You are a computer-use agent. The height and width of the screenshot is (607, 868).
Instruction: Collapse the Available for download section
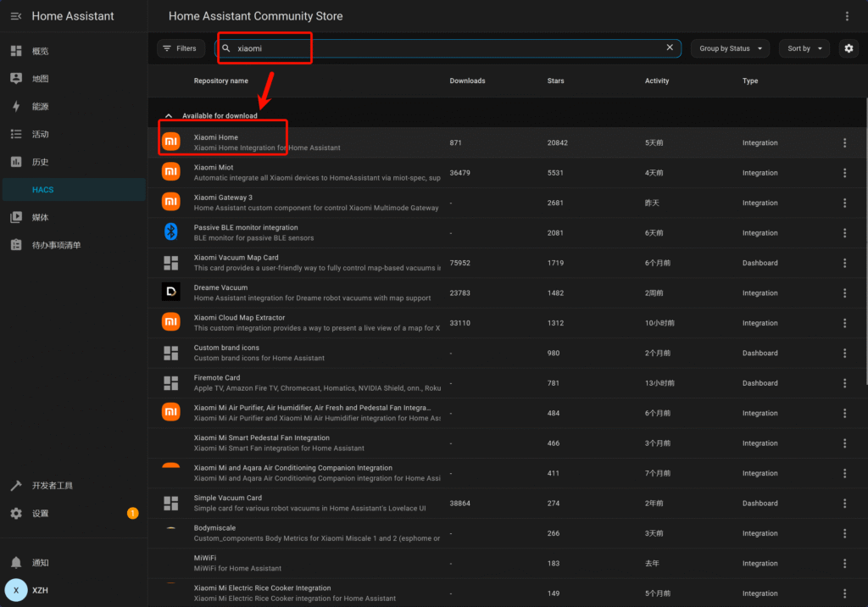[x=168, y=115]
